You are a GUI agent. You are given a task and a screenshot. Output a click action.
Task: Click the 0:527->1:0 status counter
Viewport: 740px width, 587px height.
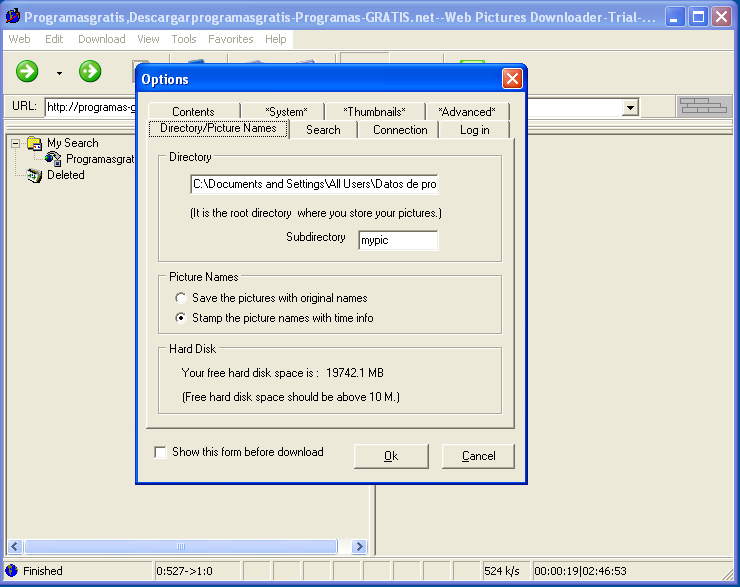click(184, 571)
